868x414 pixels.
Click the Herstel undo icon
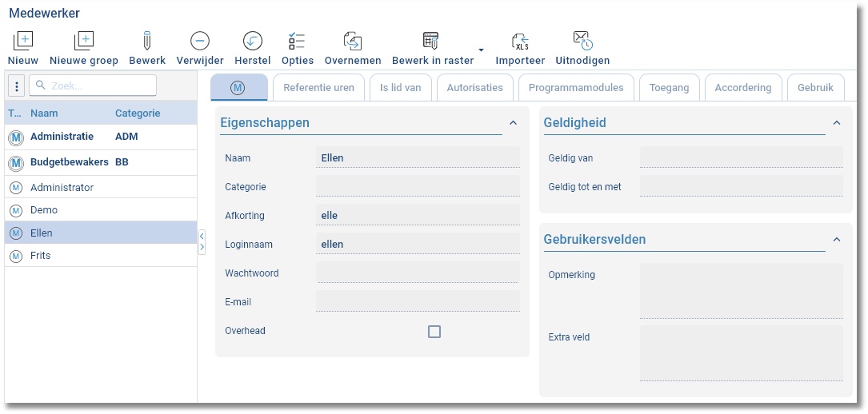pyautogui.click(x=252, y=41)
